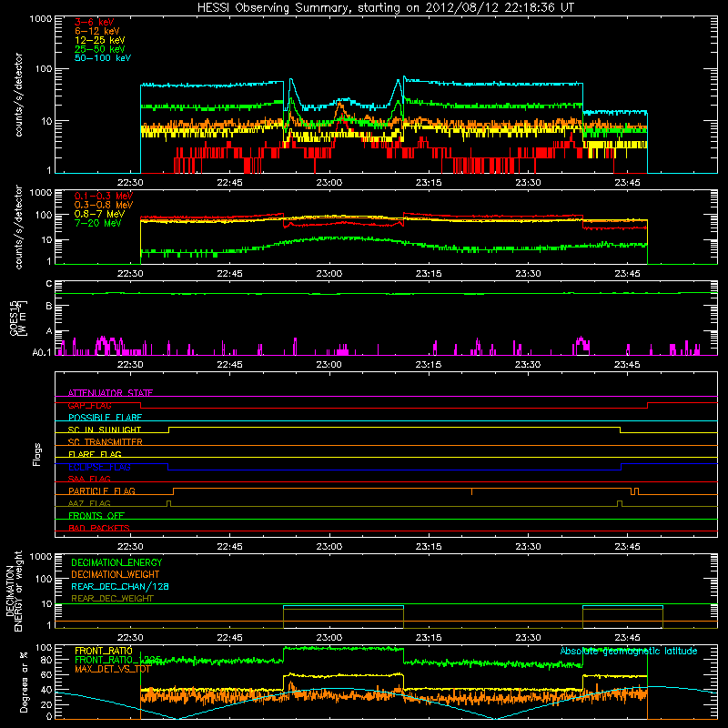Select the red 3-6 keV legend label

point(94,22)
